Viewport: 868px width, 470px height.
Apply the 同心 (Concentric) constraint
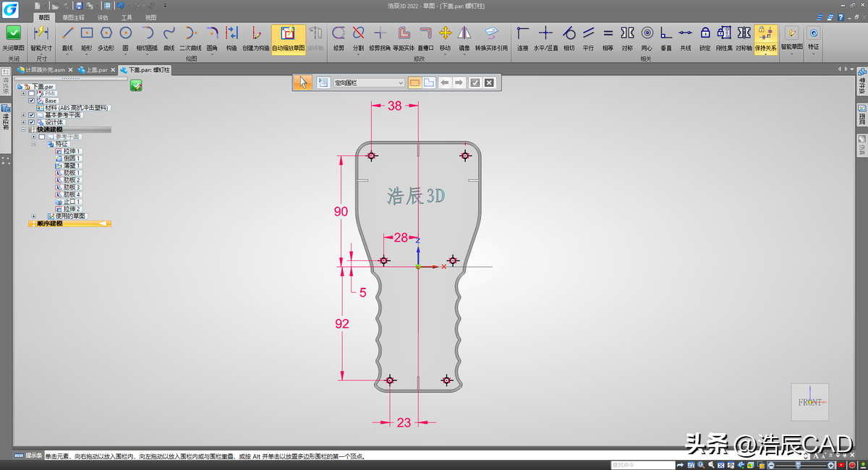point(647,33)
